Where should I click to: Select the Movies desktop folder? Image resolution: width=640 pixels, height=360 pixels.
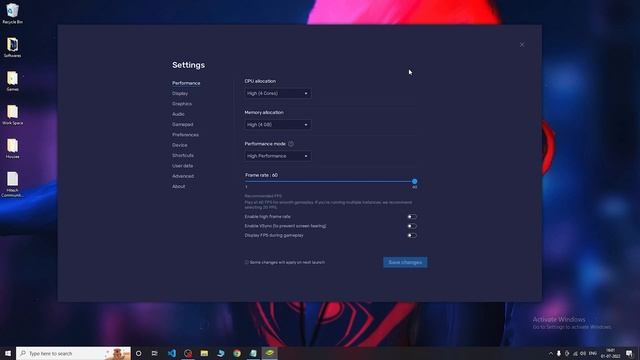[12, 149]
